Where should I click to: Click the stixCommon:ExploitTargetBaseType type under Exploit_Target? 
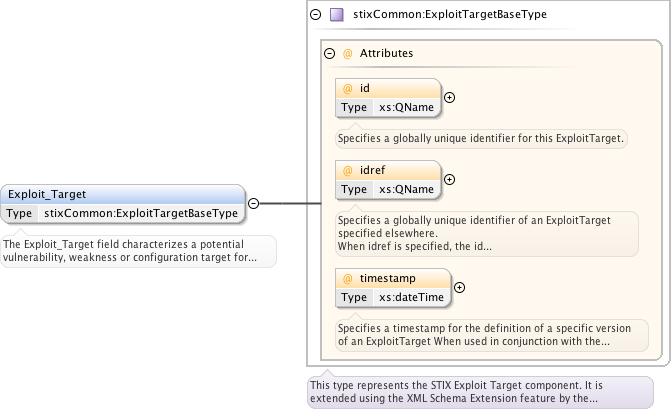coord(141,213)
